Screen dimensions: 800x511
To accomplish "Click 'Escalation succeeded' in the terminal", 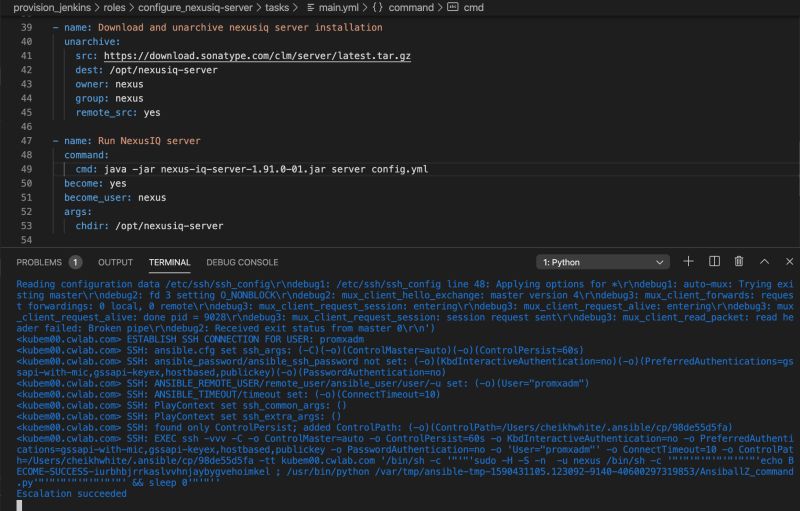I will (x=71, y=494).
